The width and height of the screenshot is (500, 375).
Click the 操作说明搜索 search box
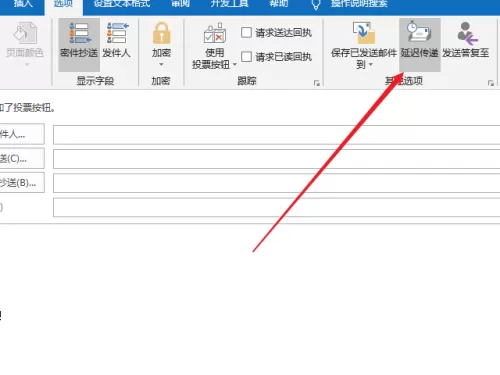pyautogui.click(x=359, y=4)
